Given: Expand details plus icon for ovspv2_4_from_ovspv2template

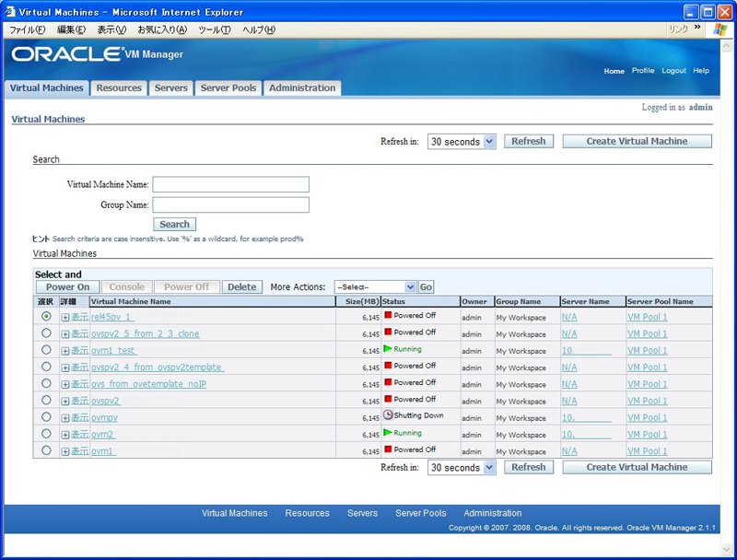Looking at the screenshot, I should 65,367.
